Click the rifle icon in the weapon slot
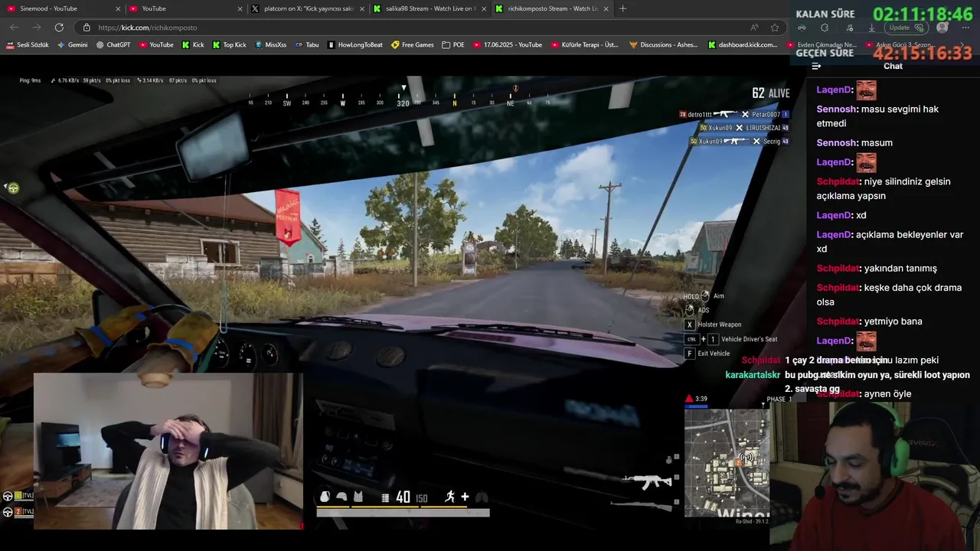 click(648, 481)
